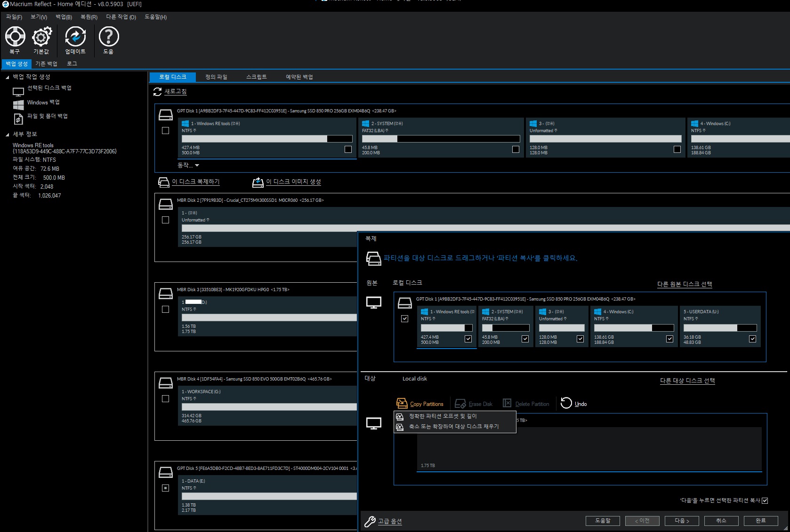Open the 백업(B) menu
Screen dimensions: 790x532
click(64, 17)
